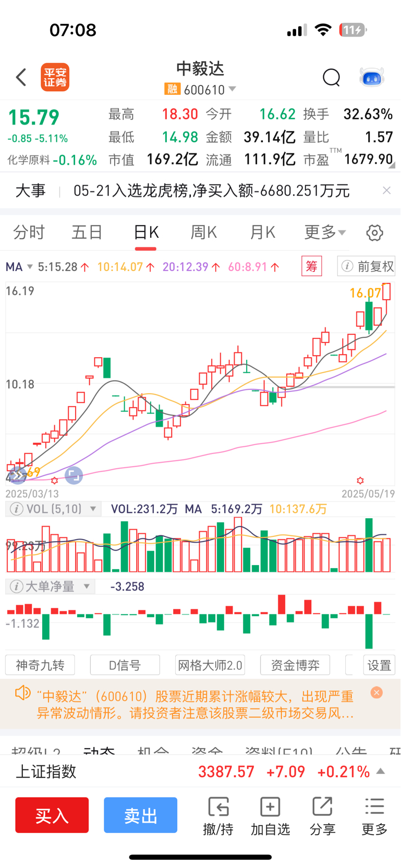Expand the 上证指数 index bar arrow
401x868 pixels.
pos(381,771)
